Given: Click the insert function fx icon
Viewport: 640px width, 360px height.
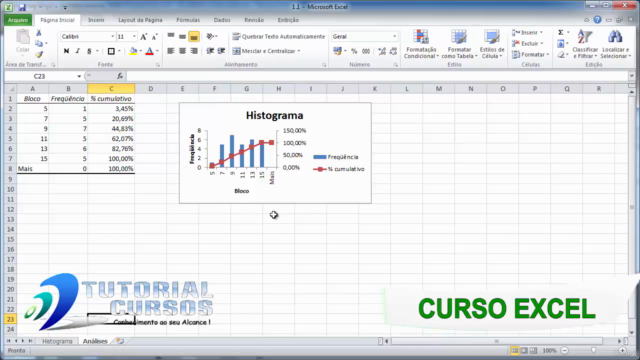Looking at the screenshot, I should pos(120,76).
